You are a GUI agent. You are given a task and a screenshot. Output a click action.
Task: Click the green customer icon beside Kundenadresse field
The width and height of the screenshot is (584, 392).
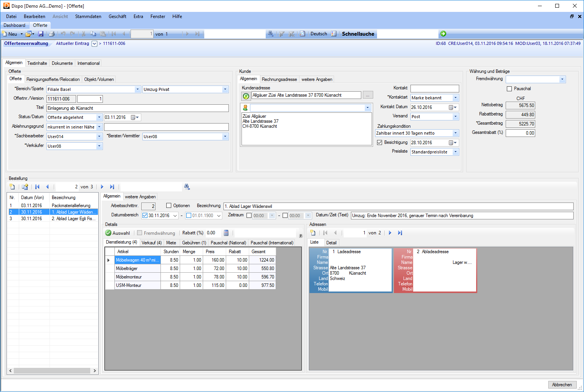pos(246,96)
